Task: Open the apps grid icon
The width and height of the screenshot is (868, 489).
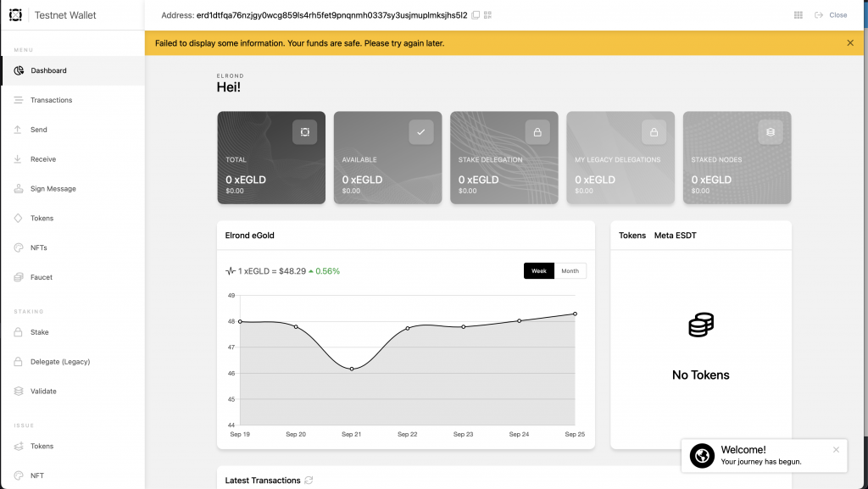Action: coord(798,15)
